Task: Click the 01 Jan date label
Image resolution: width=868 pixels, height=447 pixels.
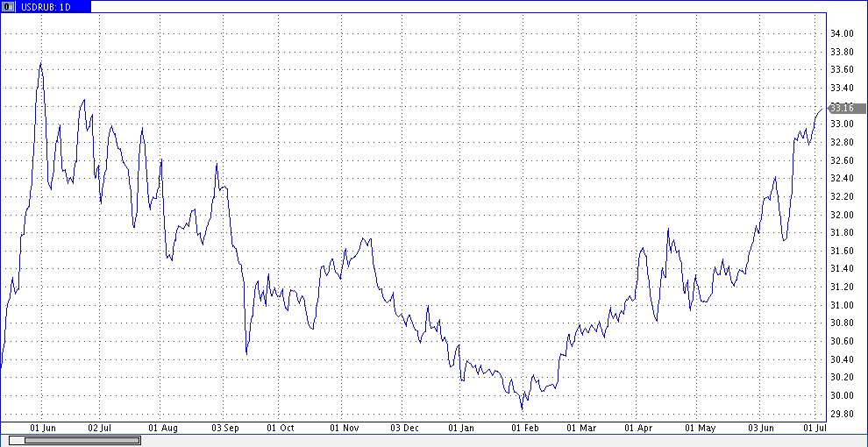Action: (x=461, y=429)
